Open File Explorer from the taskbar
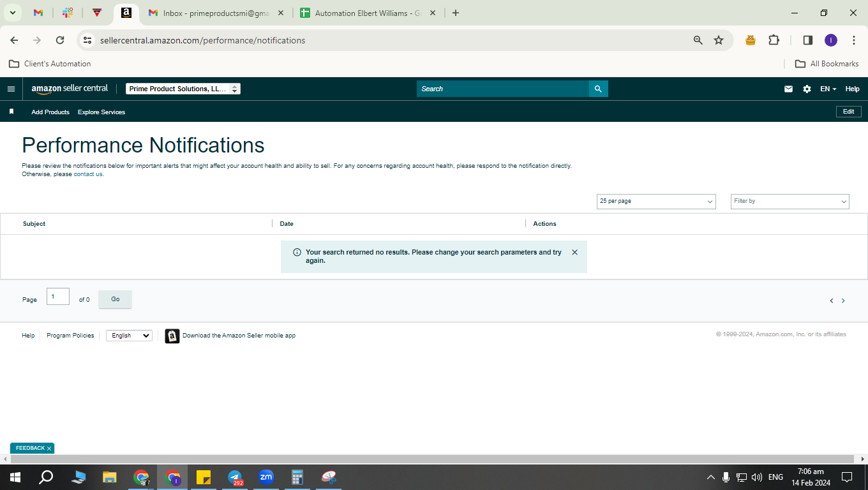Image resolution: width=868 pixels, height=490 pixels. [x=110, y=477]
